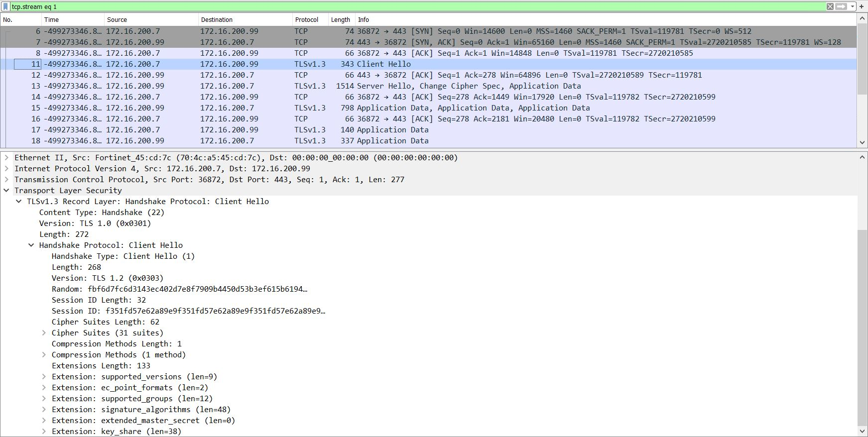Sort packets by the Source column
868x437 pixels.
click(x=151, y=20)
